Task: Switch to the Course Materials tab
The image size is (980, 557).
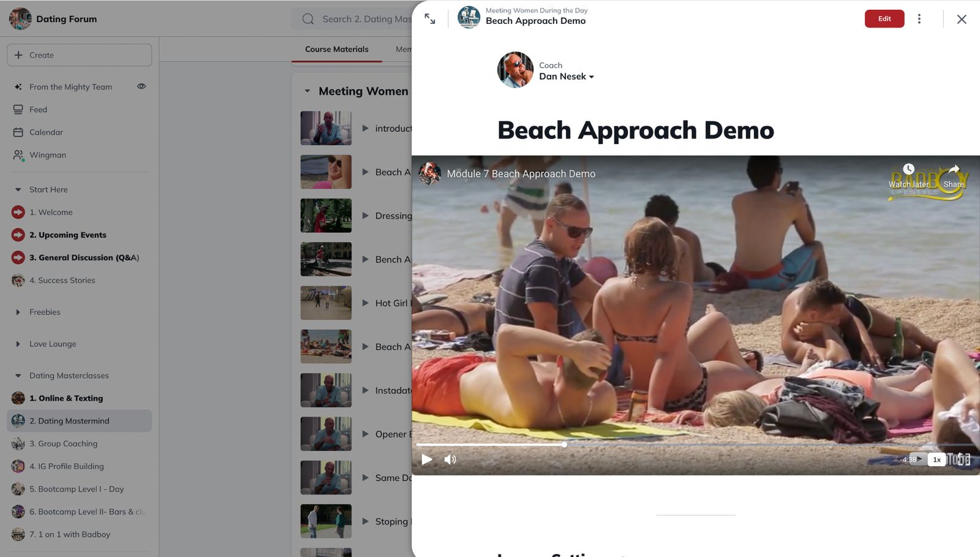Action: tap(337, 50)
